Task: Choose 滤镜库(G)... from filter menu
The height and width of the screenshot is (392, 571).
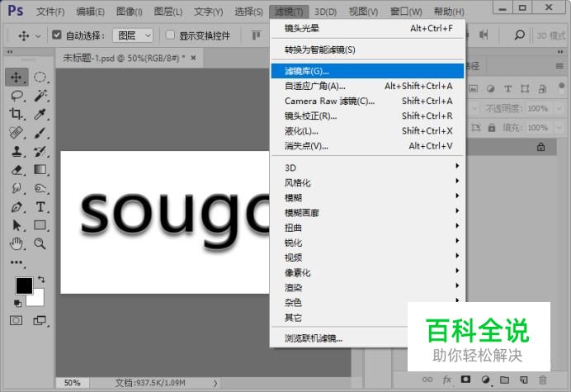Action: (x=367, y=71)
